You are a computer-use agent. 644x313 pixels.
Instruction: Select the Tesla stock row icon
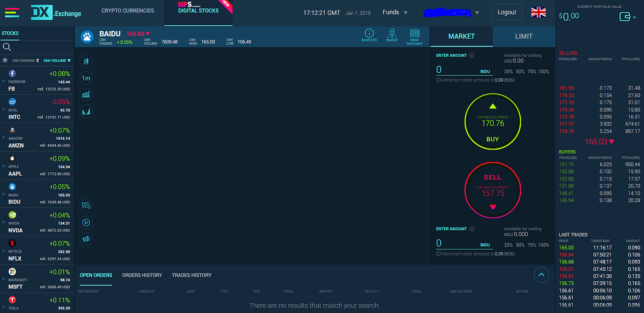12,300
